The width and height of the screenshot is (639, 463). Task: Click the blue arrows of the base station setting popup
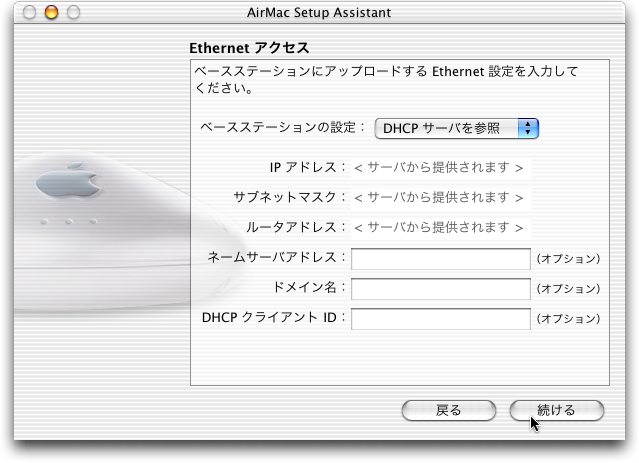(x=528, y=128)
